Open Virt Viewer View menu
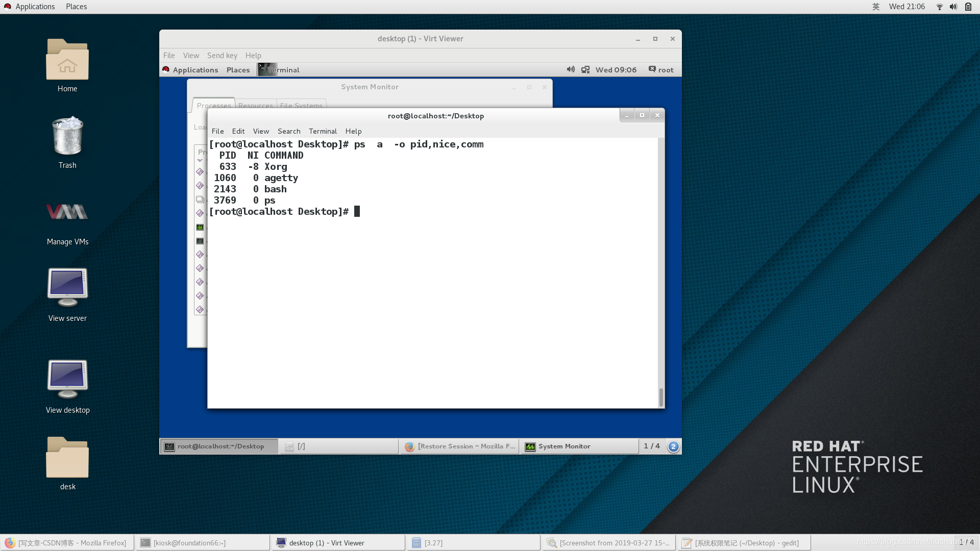980x551 pixels. tap(191, 56)
